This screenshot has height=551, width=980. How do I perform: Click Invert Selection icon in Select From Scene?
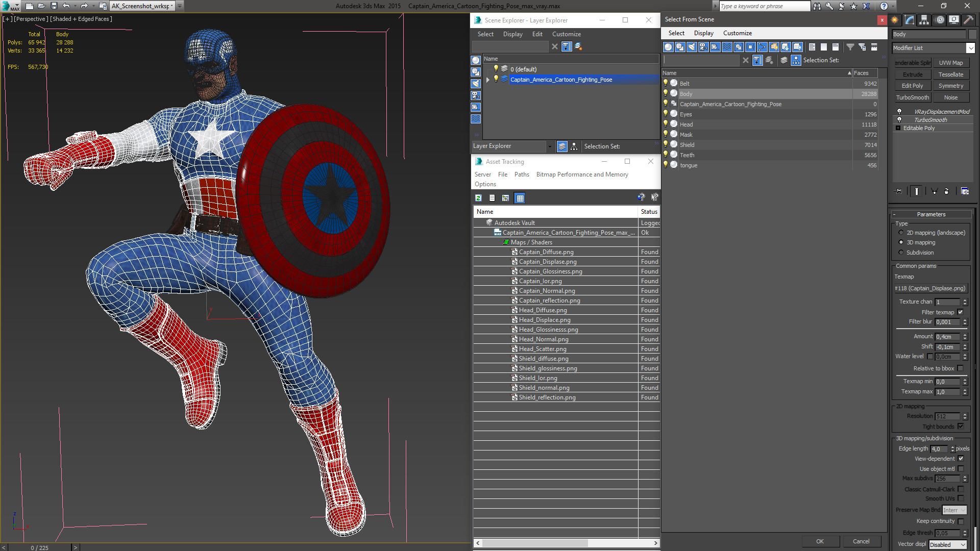836,47
